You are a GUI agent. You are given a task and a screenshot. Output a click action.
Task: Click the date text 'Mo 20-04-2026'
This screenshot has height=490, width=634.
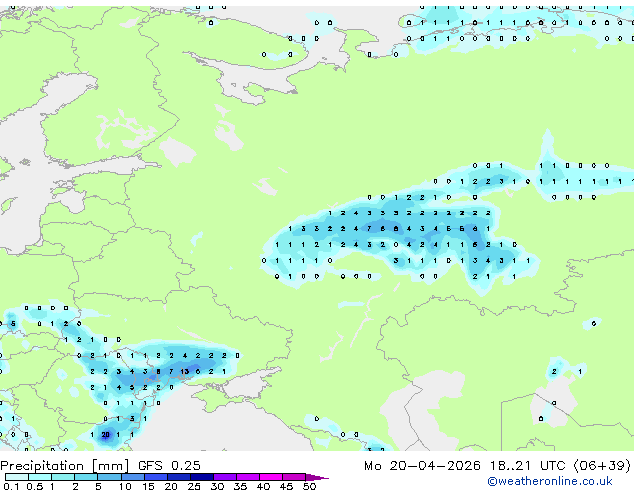coord(422,466)
